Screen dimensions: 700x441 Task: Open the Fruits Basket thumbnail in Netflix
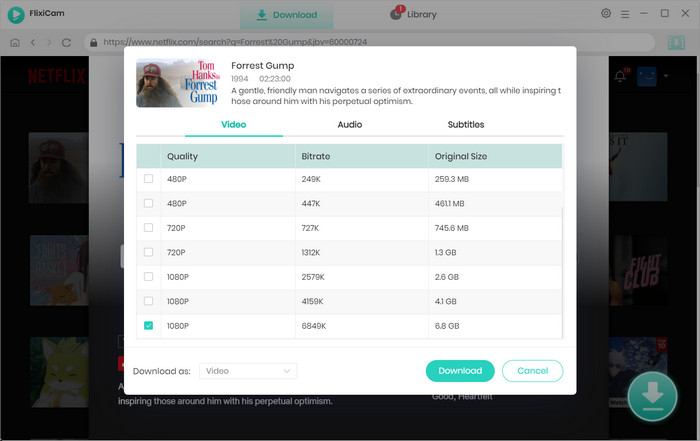pos(59,270)
